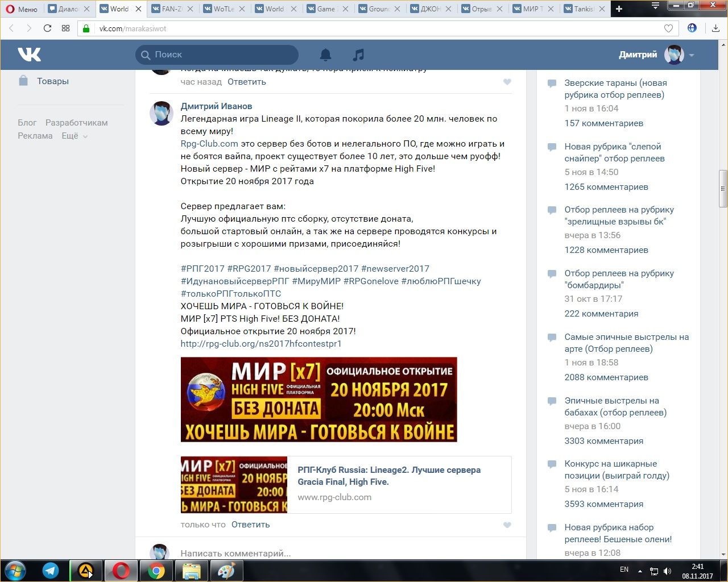Open the rpg-club.org/ns2017hfcontestpr1 link
This screenshot has width=728, height=582.
pos(261,343)
